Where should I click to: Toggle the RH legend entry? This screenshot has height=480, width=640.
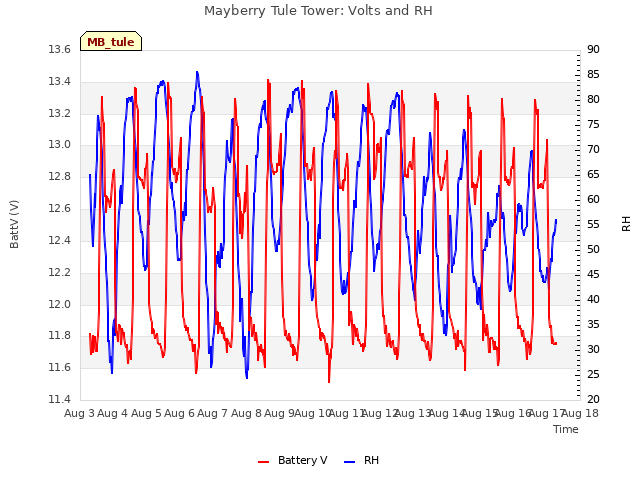tap(362, 460)
